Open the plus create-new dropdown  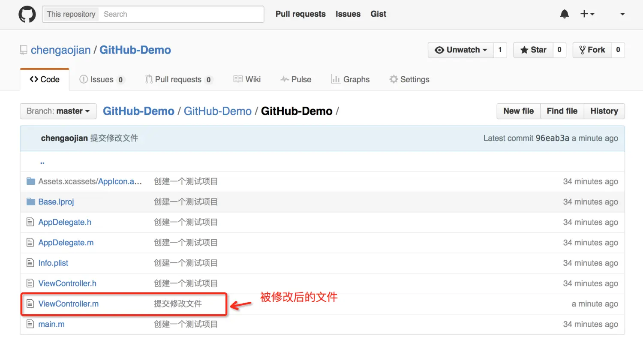(x=587, y=14)
